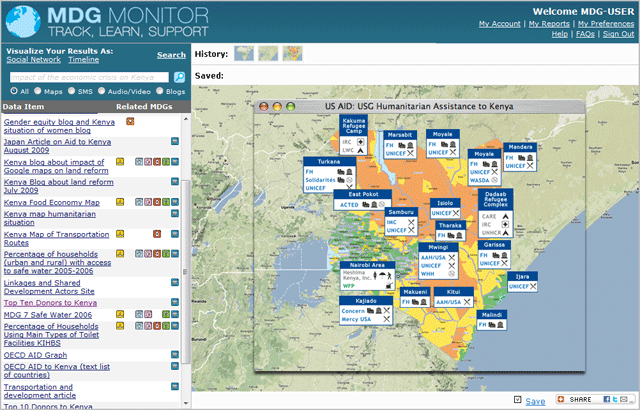Image resolution: width=640 pixels, height=410 pixels.
Task: Click the Kakuma Refugee Camp label on map
Action: coord(353,126)
